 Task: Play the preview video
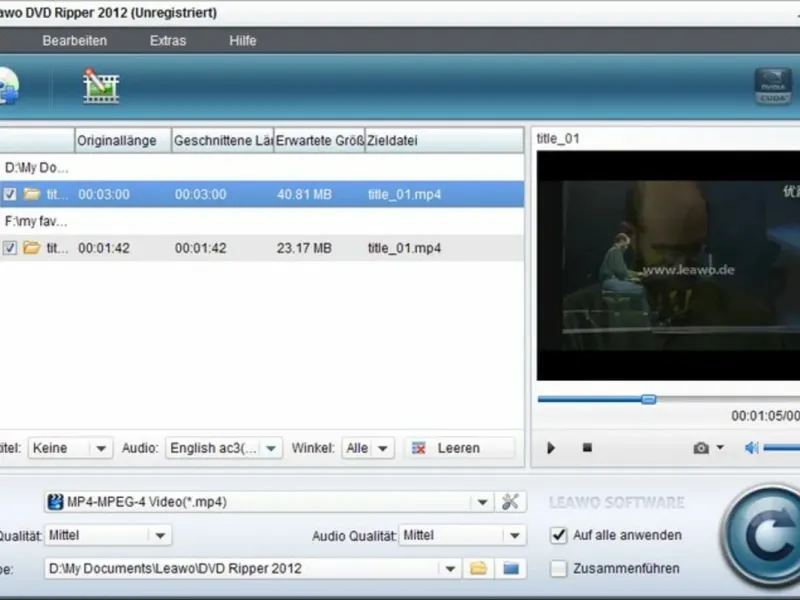[551, 448]
